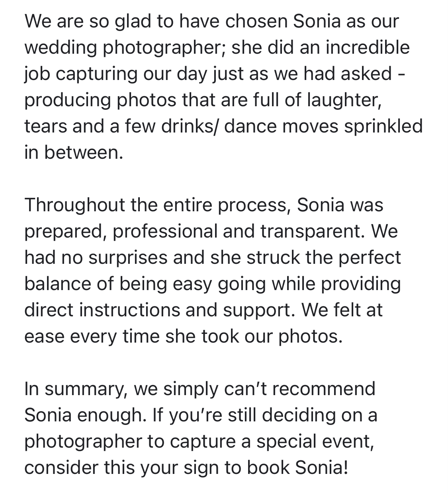Click the word "surprises"
448x495 pixels.
coord(128,257)
